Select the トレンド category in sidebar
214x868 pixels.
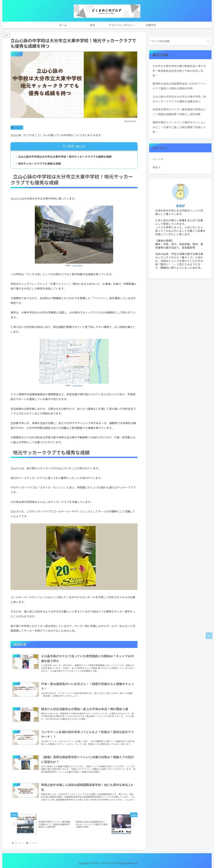click(158, 159)
